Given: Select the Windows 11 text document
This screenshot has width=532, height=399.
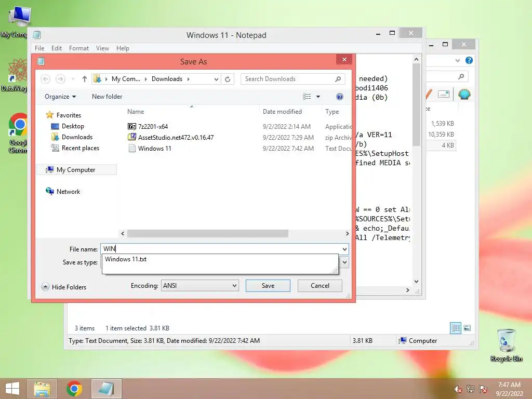Looking at the screenshot, I should pos(150,148).
